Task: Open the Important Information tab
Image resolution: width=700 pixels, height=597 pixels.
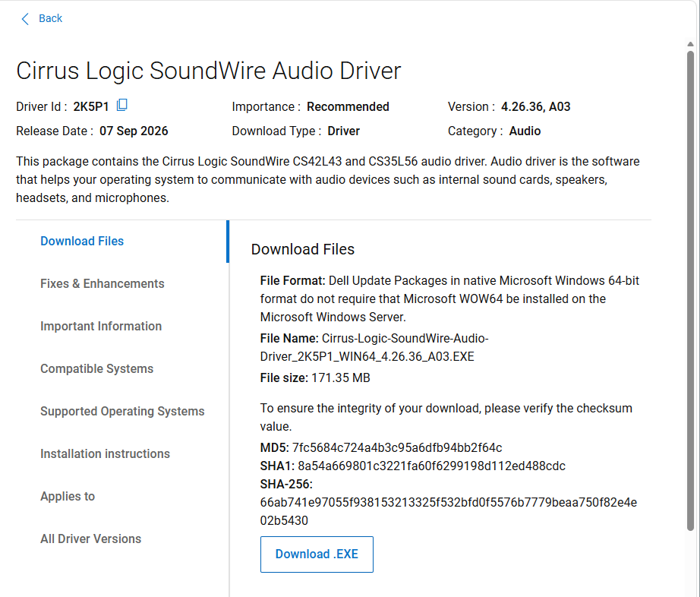Action: (101, 326)
